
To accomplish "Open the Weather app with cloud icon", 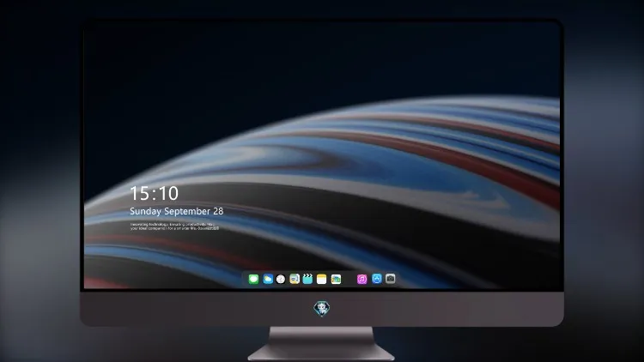I will coord(268,279).
